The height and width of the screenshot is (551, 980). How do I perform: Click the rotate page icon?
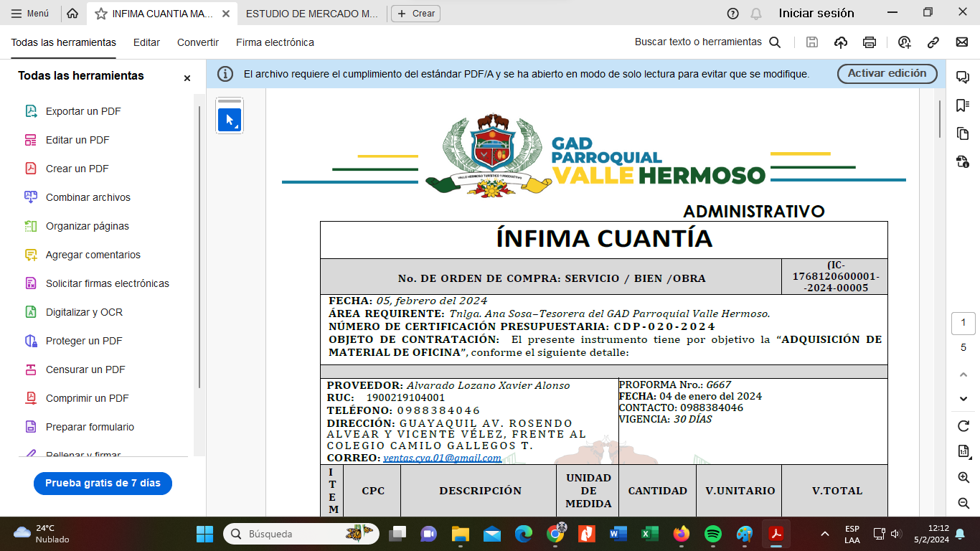963,426
